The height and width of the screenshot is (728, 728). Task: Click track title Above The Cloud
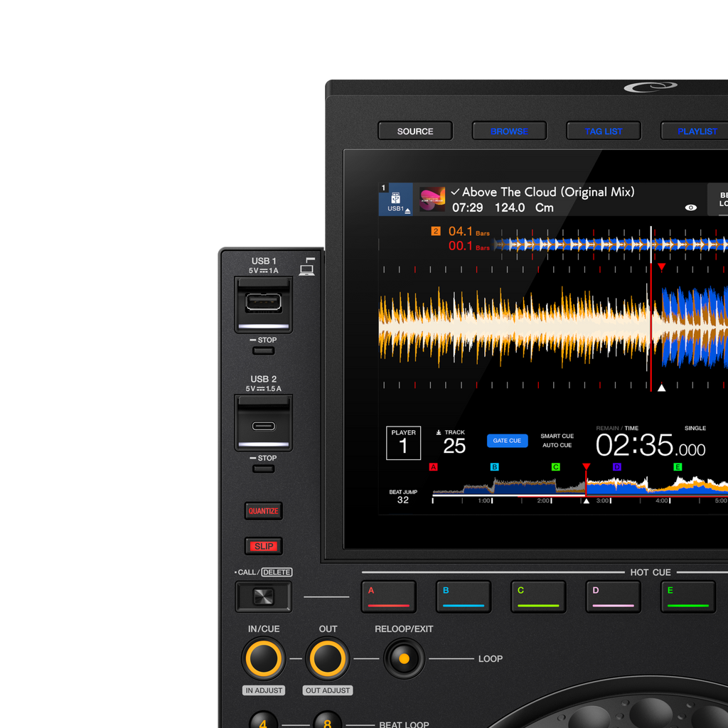pyautogui.click(x=548, y=192)
